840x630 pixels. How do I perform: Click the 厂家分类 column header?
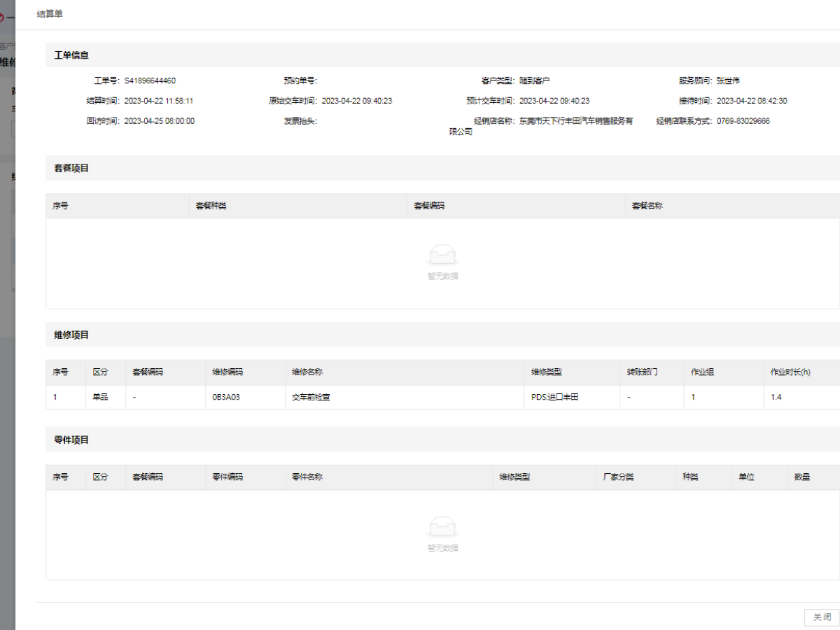618,477
